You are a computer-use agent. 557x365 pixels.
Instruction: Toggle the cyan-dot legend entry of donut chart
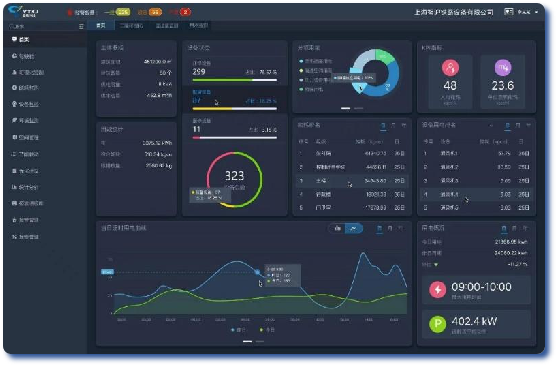[x=315, y=61]
